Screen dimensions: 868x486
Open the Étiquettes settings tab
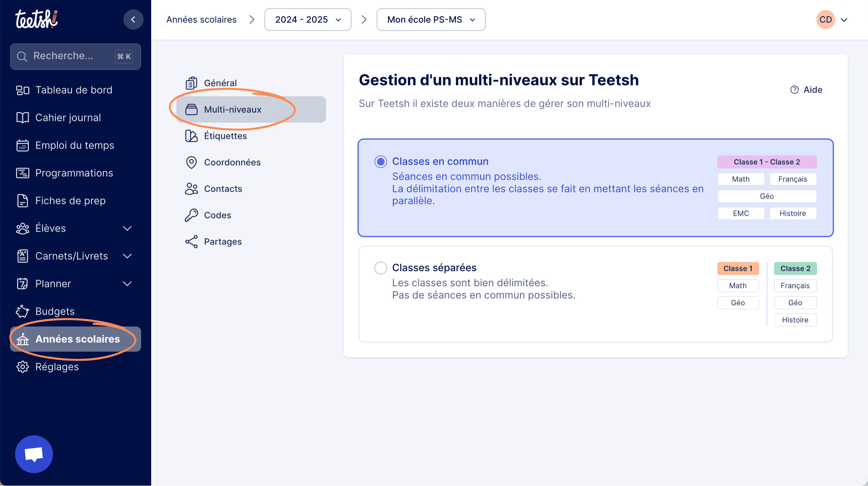(x=251, y=136)
